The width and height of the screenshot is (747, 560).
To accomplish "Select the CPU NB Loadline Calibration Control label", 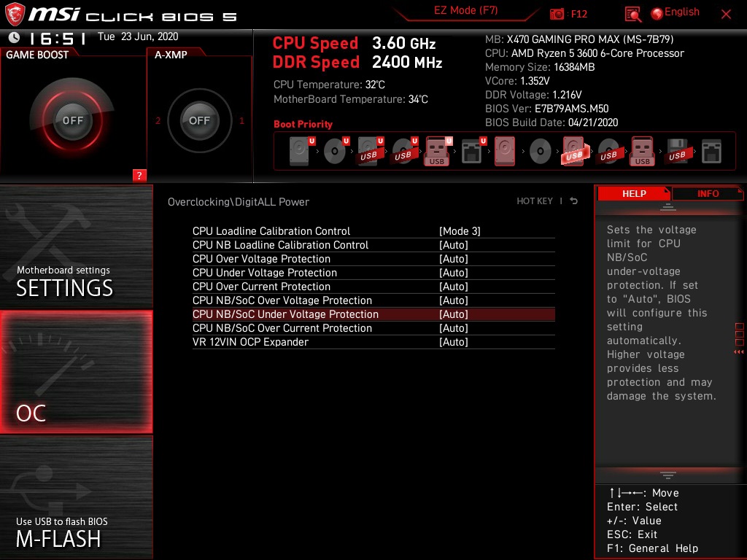I will click(281, 245).
